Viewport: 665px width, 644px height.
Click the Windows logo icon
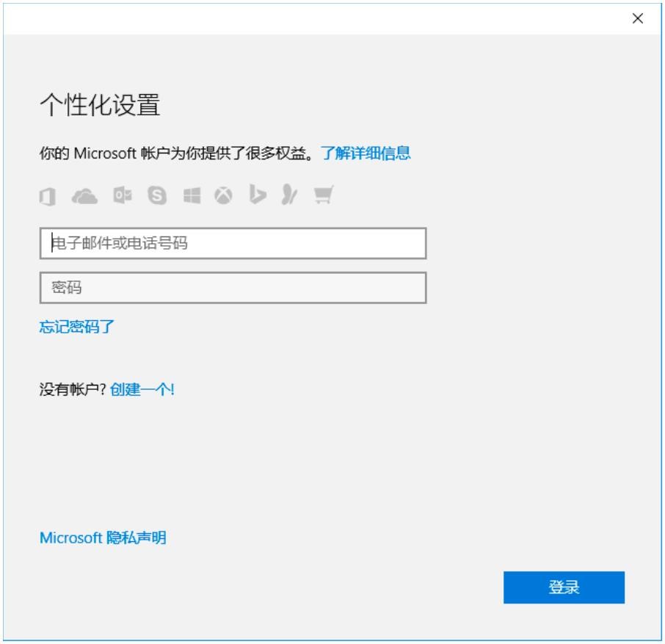(x=192, y=196)
